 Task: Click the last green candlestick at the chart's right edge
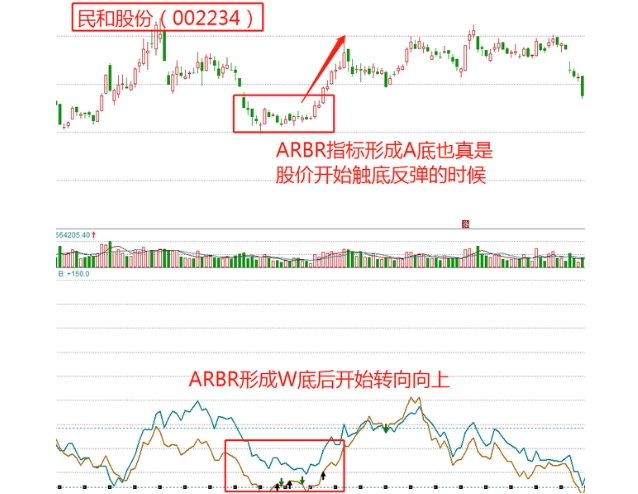(x=583, y=87)
